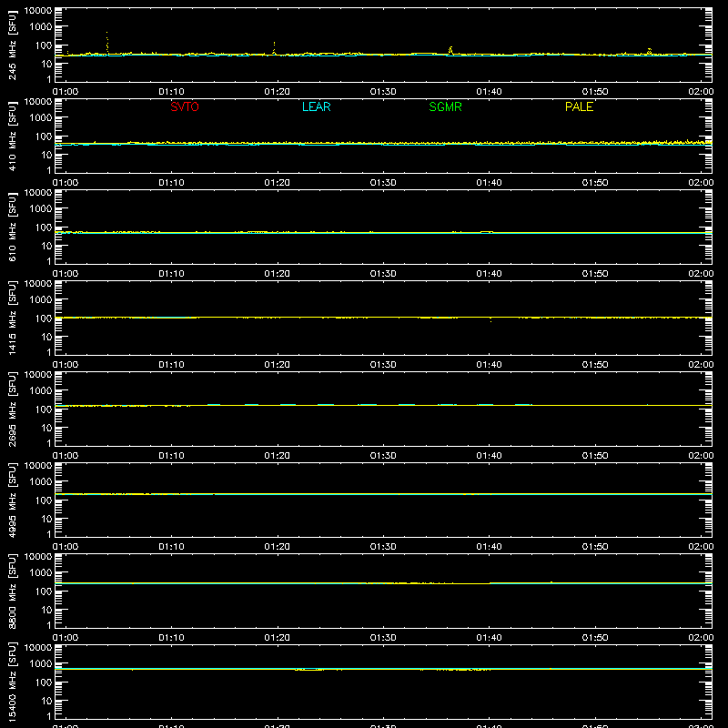Select the 410 MHz [SFU] axis title
This screenshot has width=728, height=728.
pos(12,136)
